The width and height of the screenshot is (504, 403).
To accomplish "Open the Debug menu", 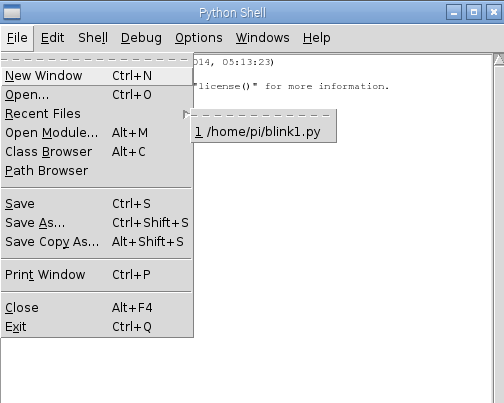I will click(x=141, y=38).
